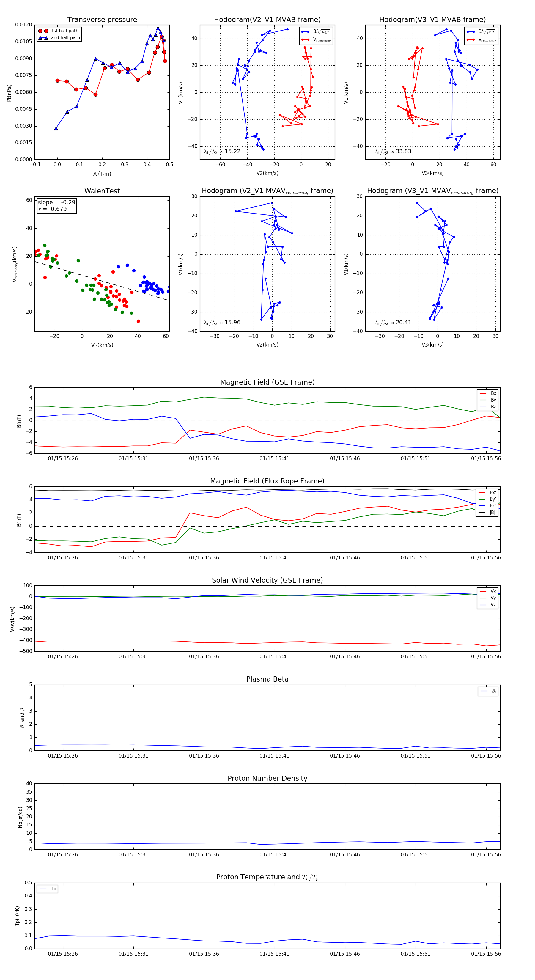Click the Tp legend entry
This screenshot has height=980, width=535.
point(48,889)
